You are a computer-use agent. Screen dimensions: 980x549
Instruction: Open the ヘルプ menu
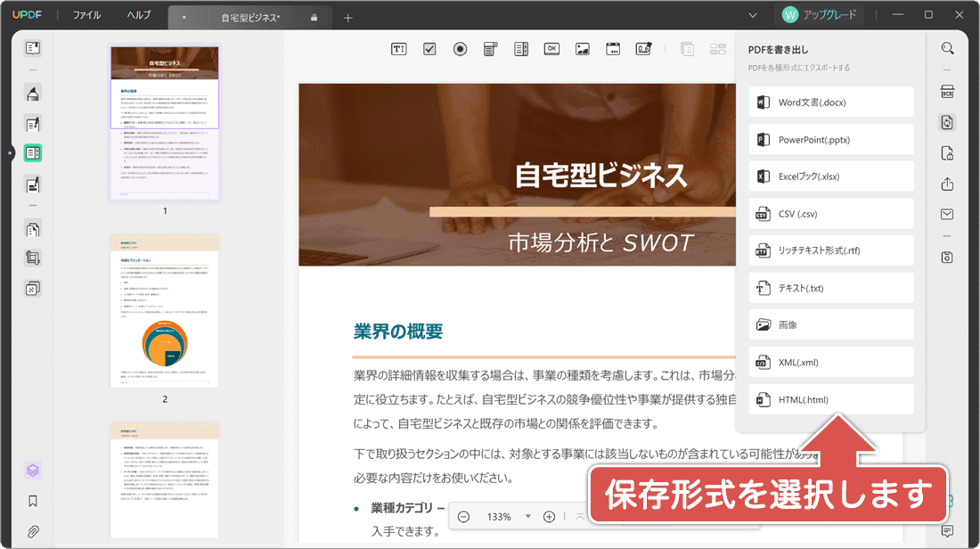coord(139,15)
